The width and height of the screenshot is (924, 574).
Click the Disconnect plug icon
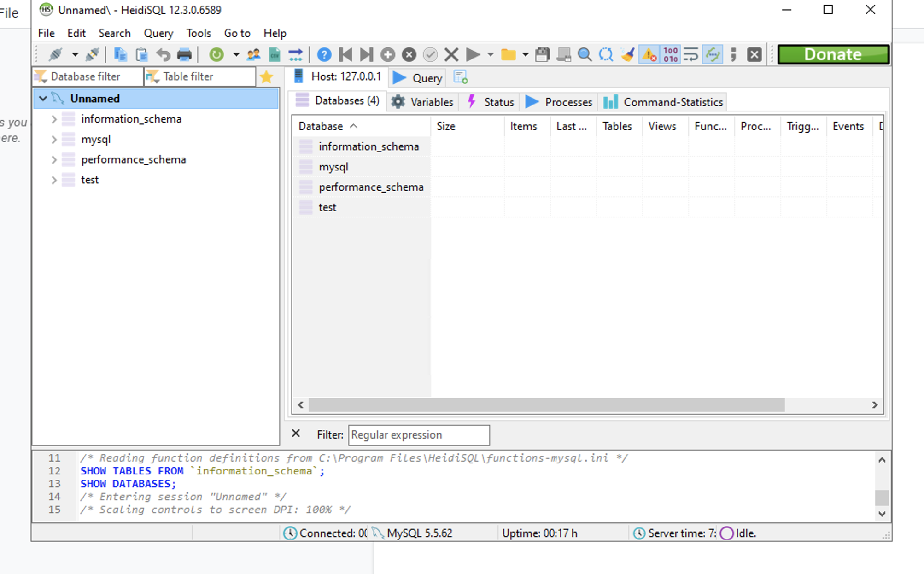pyautogui.click(x=93, y=54)
